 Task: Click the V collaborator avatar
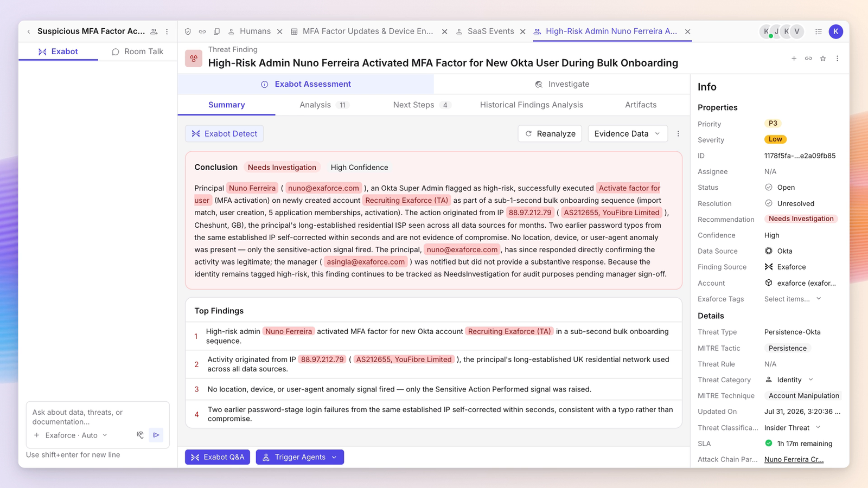(x=797, y=31)
